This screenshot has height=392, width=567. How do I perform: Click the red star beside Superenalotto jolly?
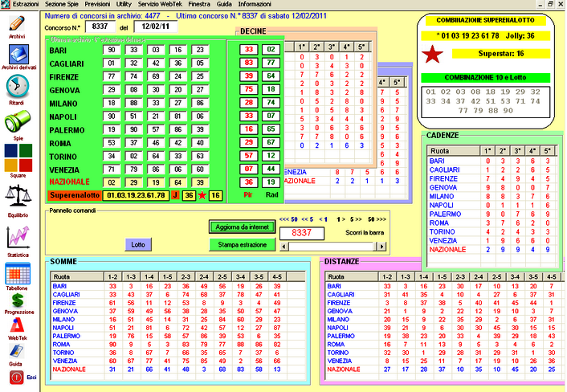(202, 195)
